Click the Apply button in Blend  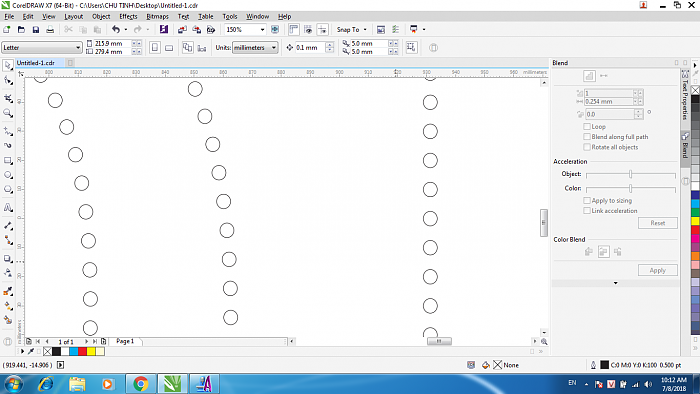click(658, 270)
